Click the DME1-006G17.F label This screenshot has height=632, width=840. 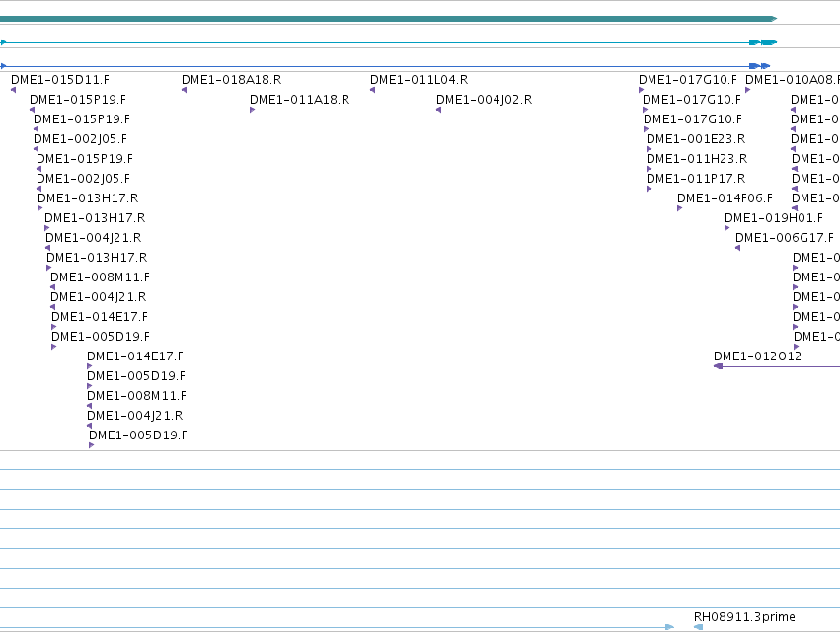coord(785,238)
